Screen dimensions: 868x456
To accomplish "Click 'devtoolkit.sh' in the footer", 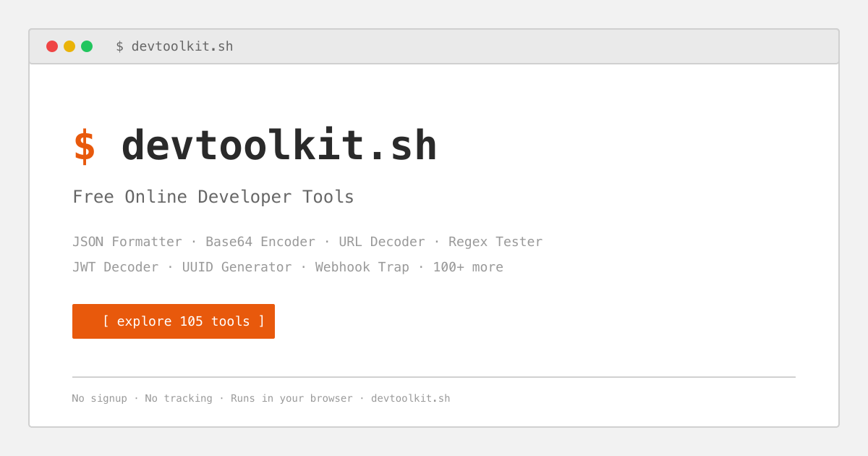I will click(410, 398).
